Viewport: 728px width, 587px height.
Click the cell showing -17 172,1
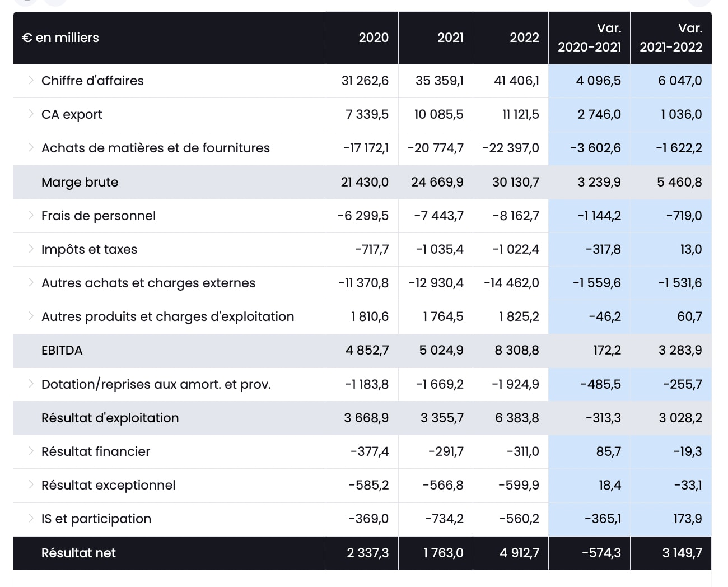(366, 148)
